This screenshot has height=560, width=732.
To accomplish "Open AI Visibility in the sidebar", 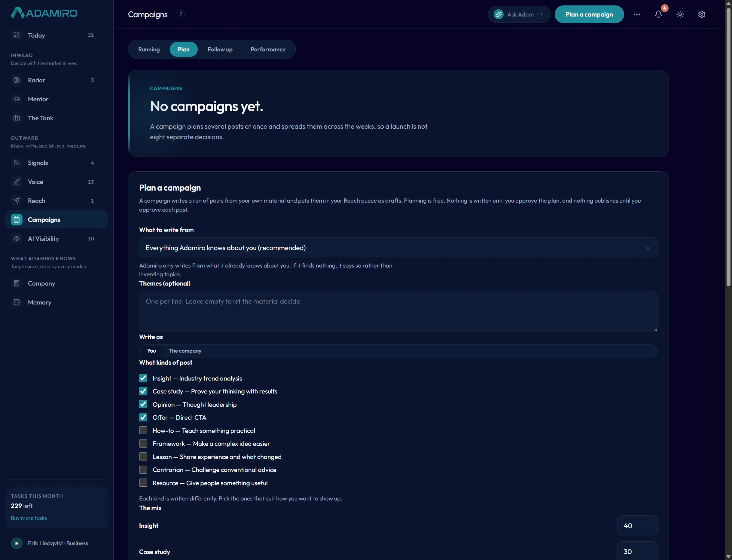I will click(56, 239).
